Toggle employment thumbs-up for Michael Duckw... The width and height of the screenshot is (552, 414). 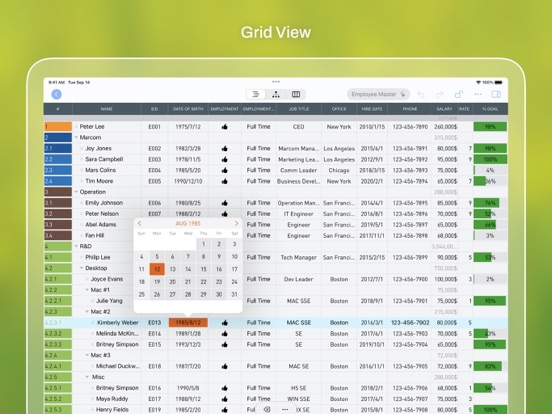[x=225, y=366]
